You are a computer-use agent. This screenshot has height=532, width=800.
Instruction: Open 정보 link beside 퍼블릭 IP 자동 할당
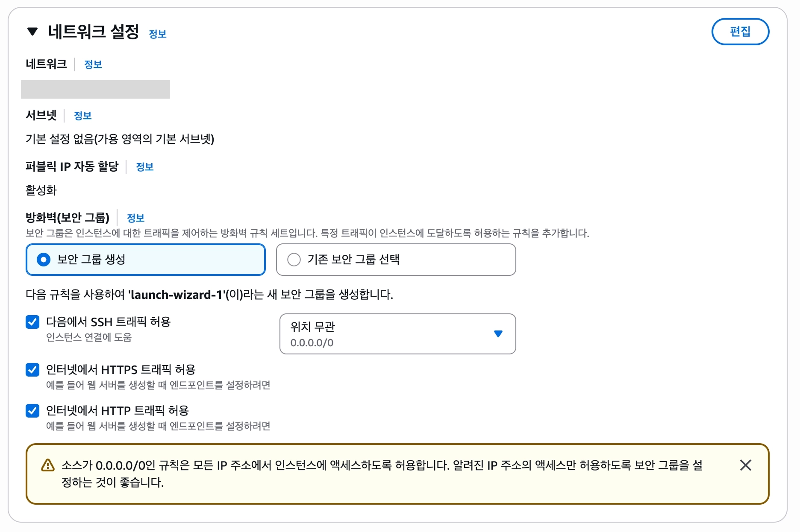[x=145, y=167]
